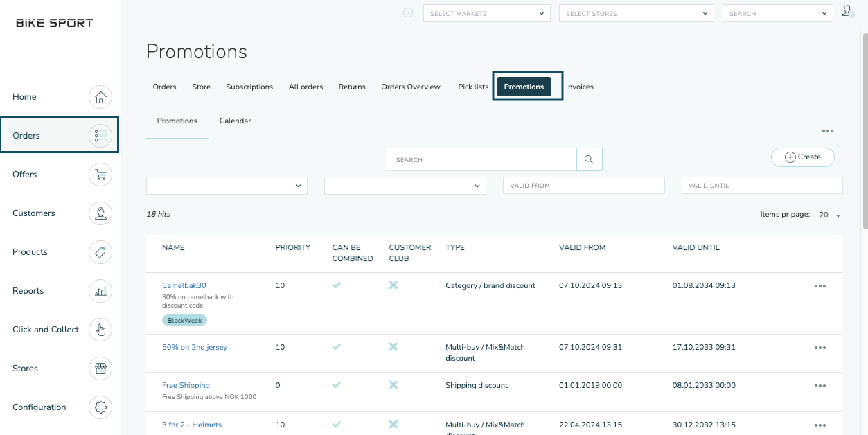Viewport: 868px width, 435px height.
Task: Click the Customers person icon
Action: point(100,213)
